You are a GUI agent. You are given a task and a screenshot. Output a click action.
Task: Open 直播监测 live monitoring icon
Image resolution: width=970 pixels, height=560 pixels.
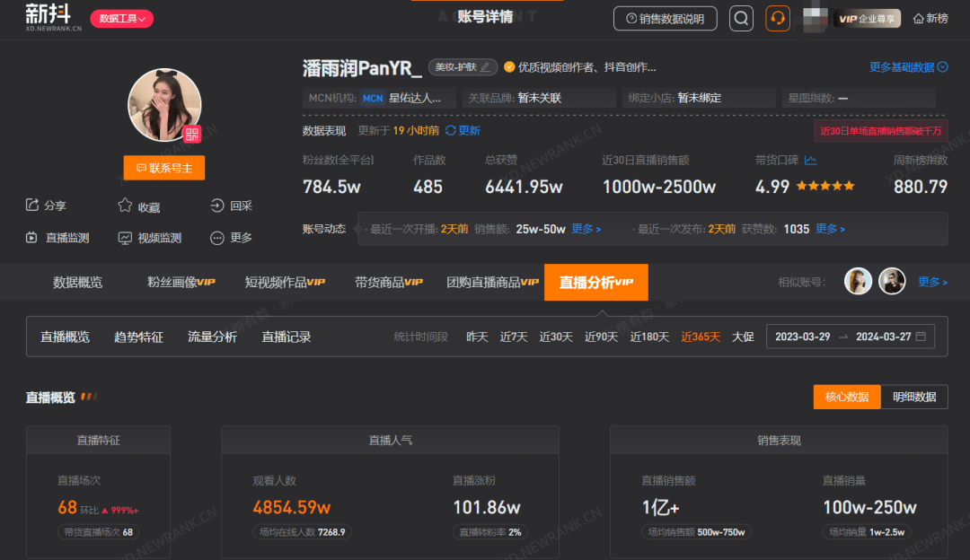(x=32, y=238)
